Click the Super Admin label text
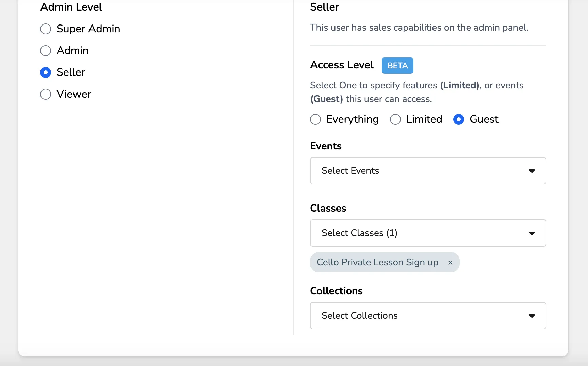 [x=88, y=29]
